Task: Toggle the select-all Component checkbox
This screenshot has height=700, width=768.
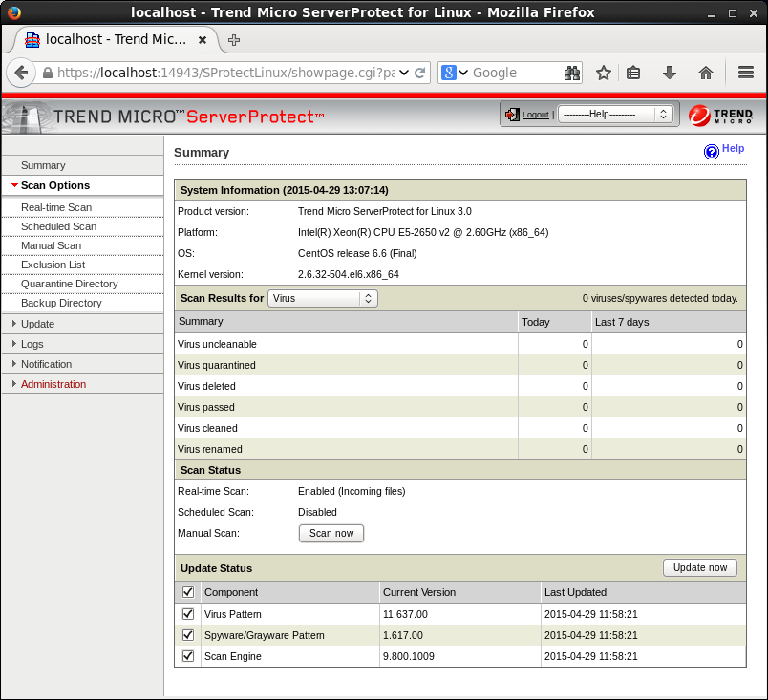Action: [187, 592]
